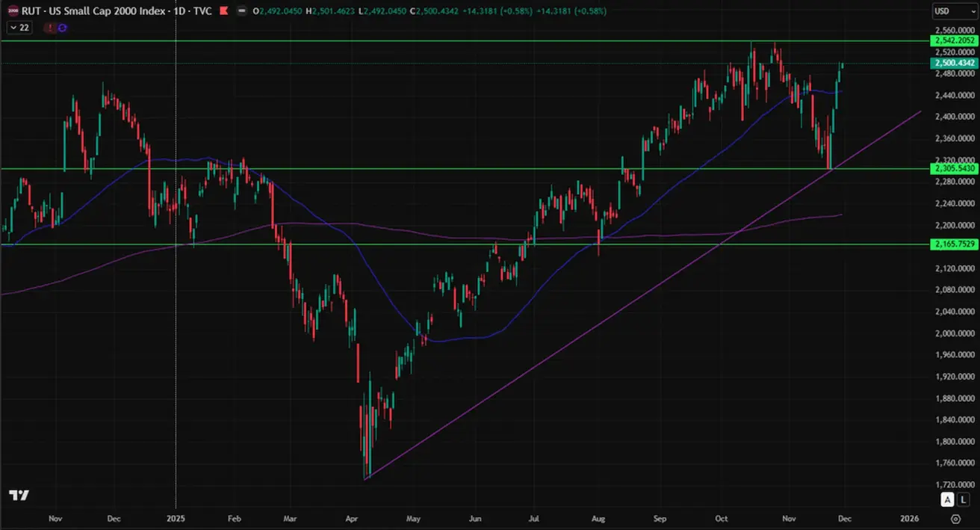Click the RUT symbol logo icon
This screenshot has height=530, width=980.
click(12, 12)
